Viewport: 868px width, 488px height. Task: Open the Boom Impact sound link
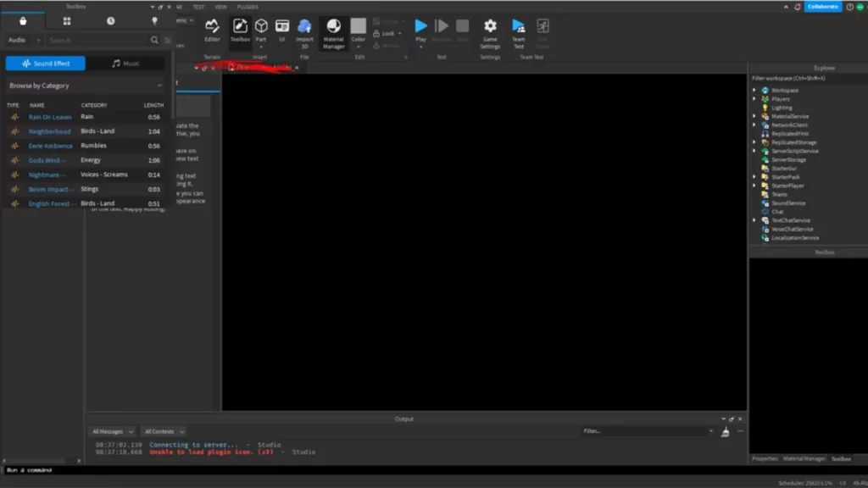coord(51,189)
